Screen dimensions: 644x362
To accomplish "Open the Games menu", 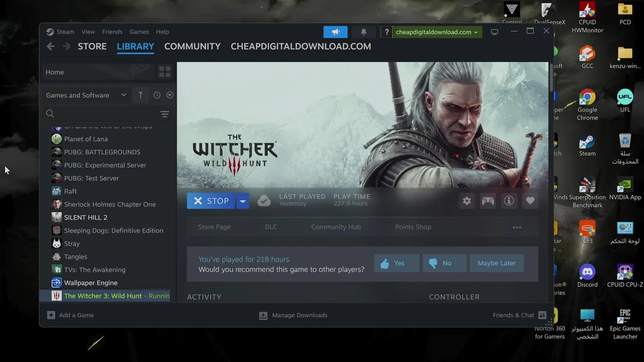I will point(139,32).
